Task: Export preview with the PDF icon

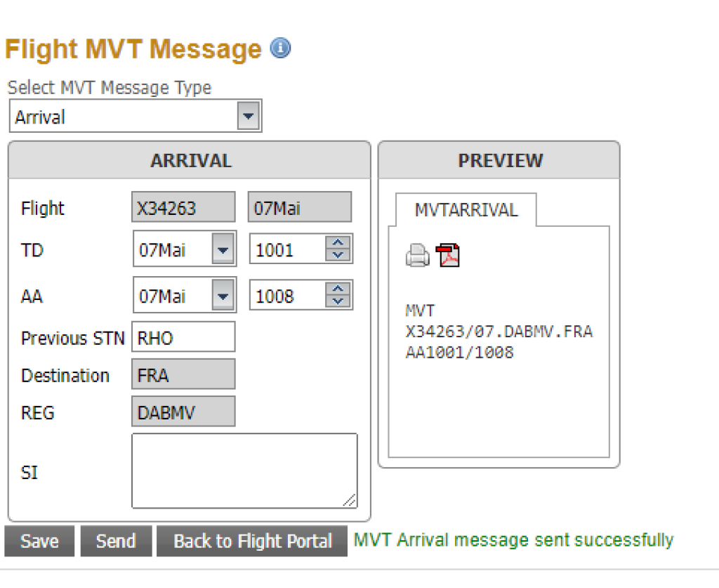Action: [x=448, y=256]
